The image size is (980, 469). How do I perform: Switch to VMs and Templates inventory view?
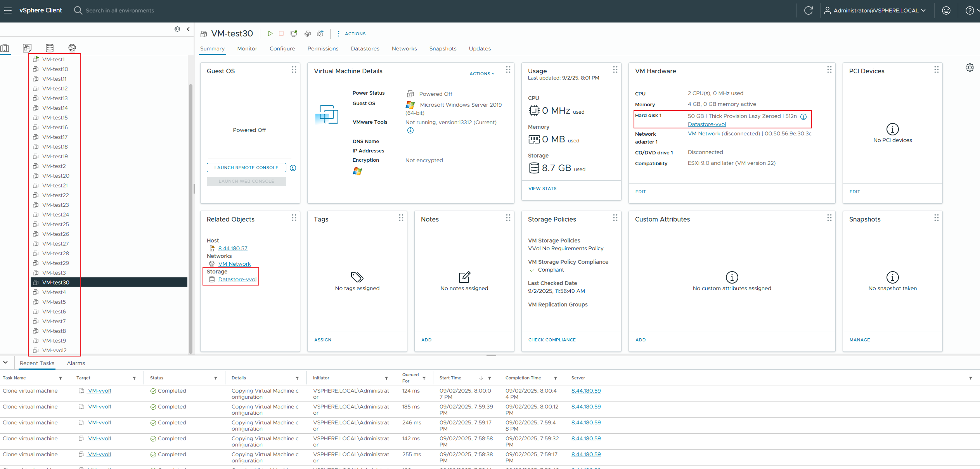(x=27, y=48)
